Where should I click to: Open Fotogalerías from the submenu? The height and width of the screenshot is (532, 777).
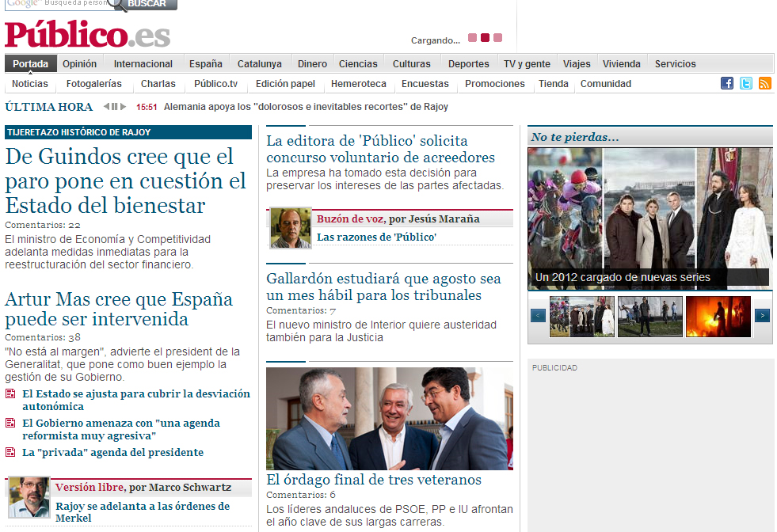click(x=93, y=84)
